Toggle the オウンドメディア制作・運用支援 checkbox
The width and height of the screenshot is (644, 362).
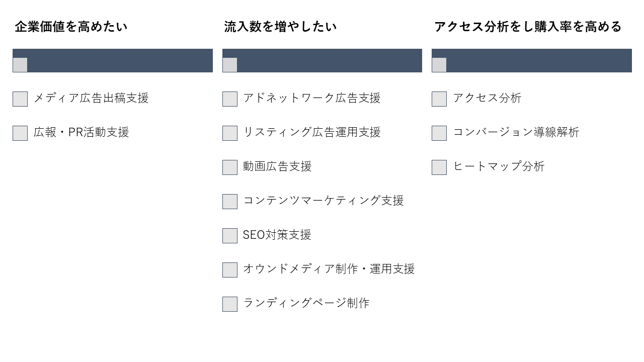(230, 270)
